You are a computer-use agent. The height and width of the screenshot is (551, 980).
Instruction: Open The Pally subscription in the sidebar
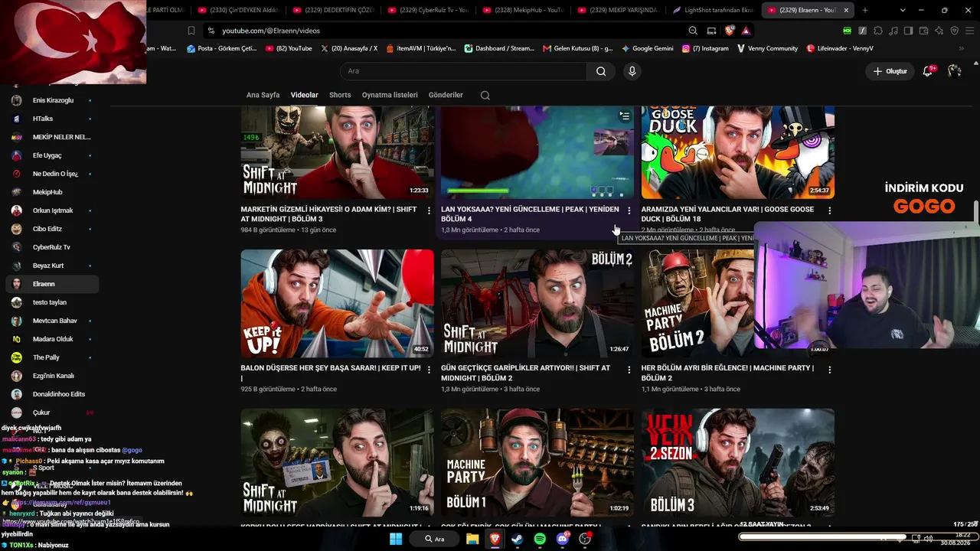pyautogui.click(x=52, y=357)
